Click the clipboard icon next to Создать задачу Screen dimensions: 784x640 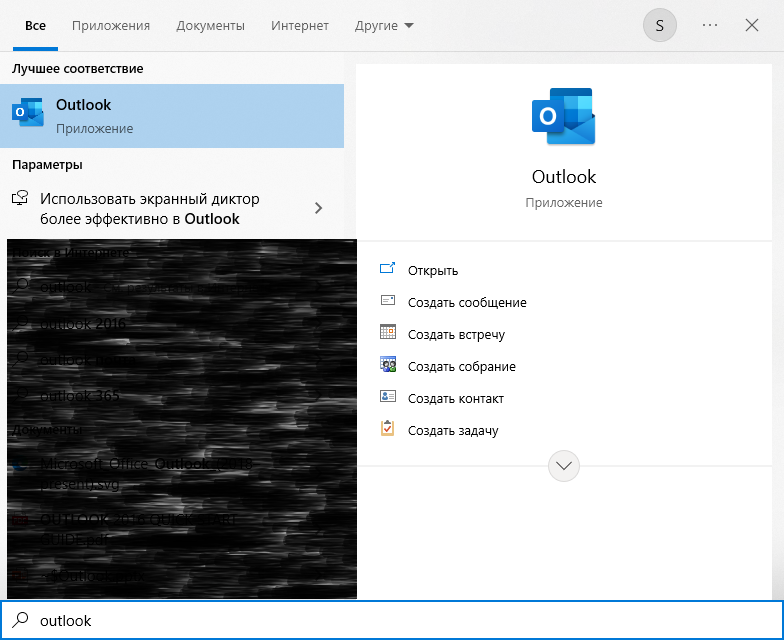388,428
